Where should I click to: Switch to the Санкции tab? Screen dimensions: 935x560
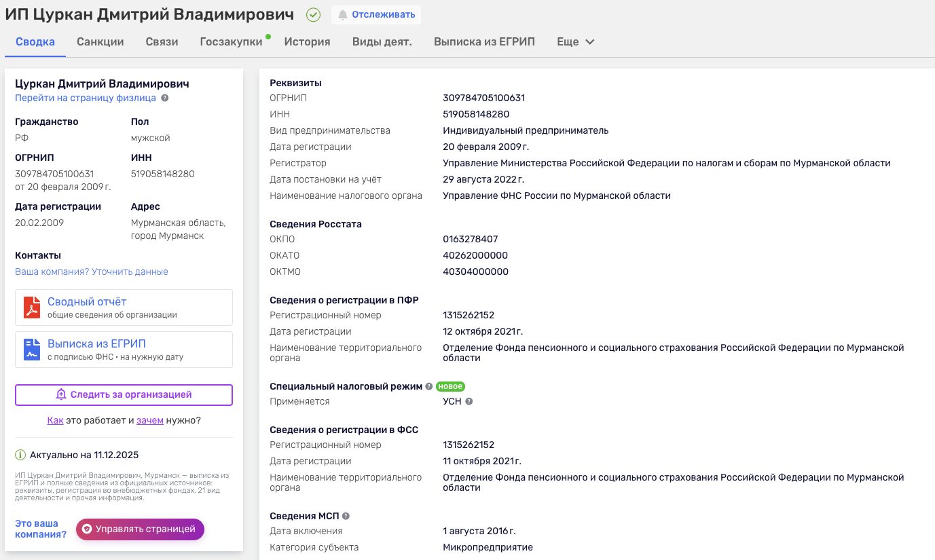tap(100, 41)
